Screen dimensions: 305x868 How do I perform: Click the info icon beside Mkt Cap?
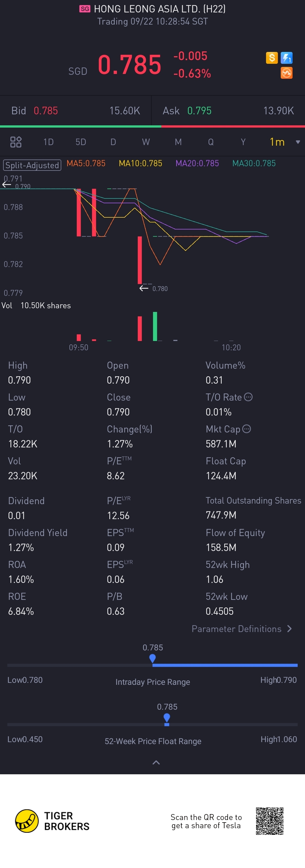pyautogui.click(x=247, y=428)
